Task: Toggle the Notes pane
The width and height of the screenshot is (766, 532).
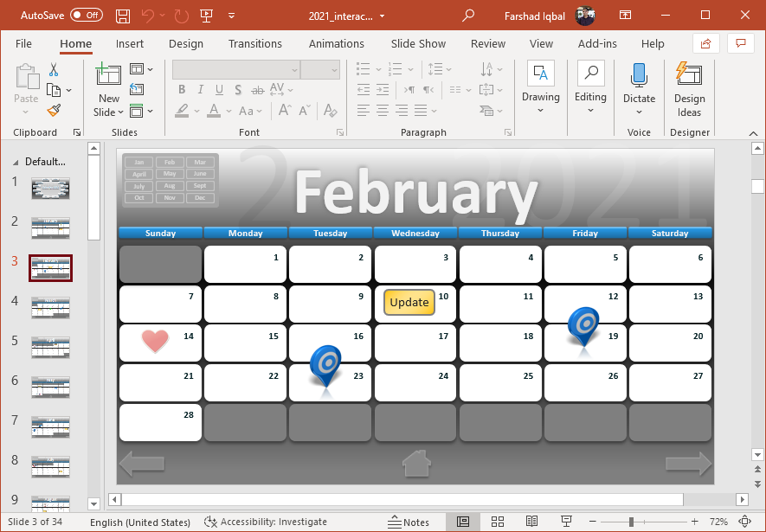Action: point(409,522)
